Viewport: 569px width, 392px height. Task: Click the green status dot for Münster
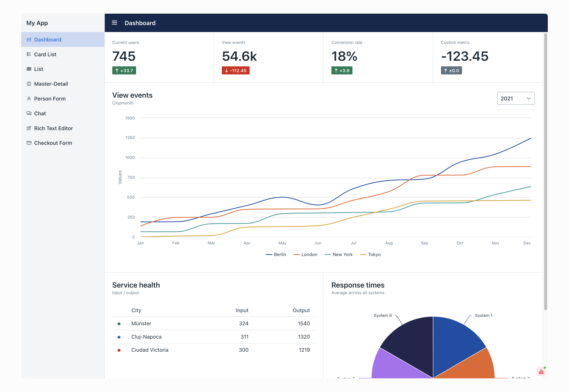(119, 324)
